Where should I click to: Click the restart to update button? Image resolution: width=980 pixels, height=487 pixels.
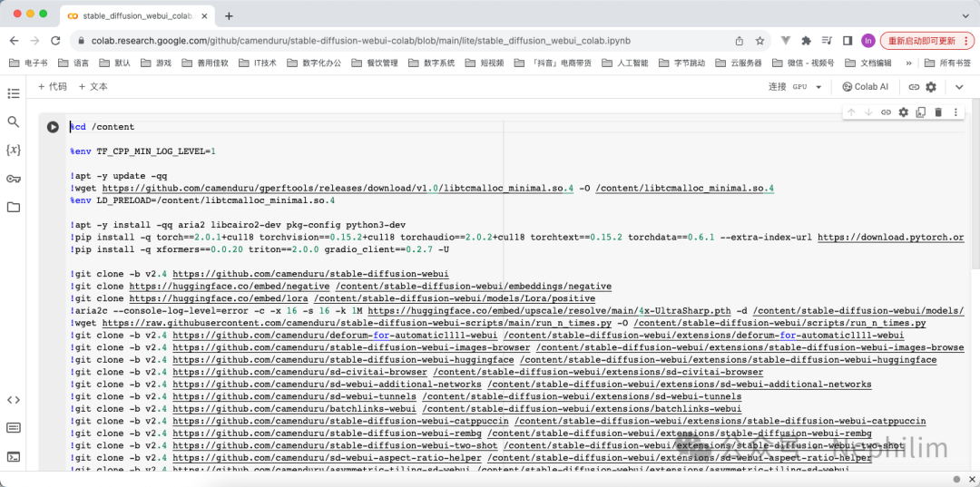tap(926, 41)
